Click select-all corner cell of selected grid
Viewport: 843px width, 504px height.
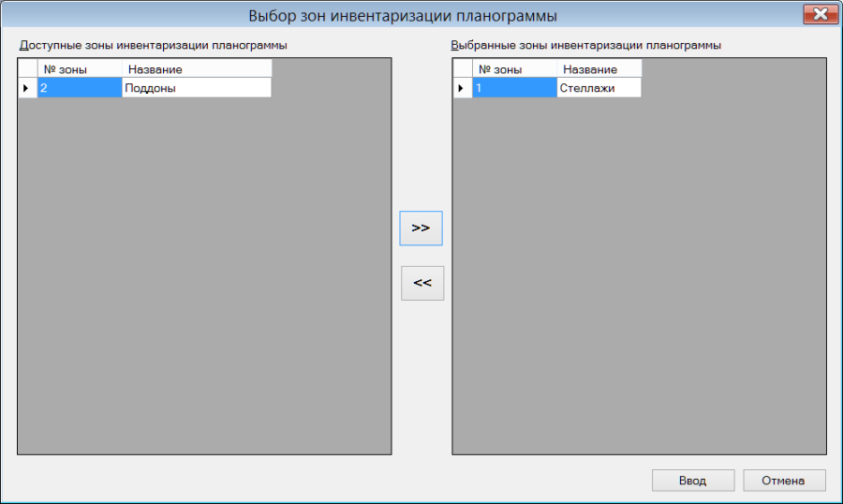coord(463,68)
